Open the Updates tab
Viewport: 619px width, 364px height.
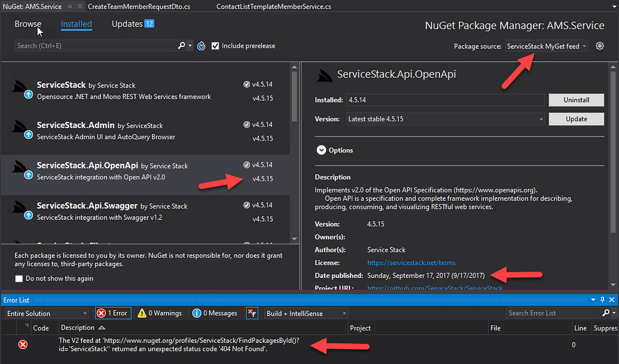point(127,24)
